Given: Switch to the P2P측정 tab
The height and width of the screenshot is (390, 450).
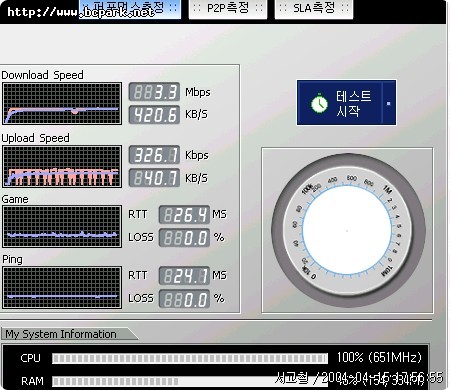Looking at the screenshot, I should tap(228, 8).
